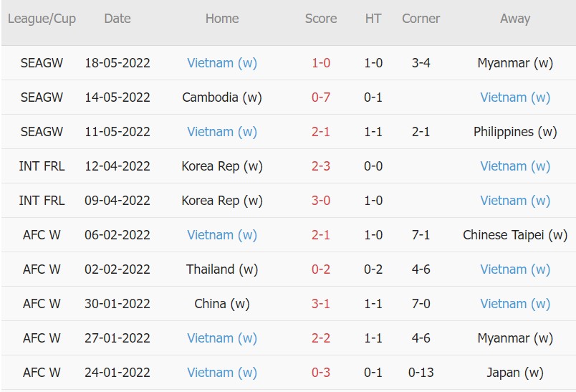Click Korea Rep (w) in 12-04-2022 row
The height and width of the screenshot is (392, 576).
point(221,166)
